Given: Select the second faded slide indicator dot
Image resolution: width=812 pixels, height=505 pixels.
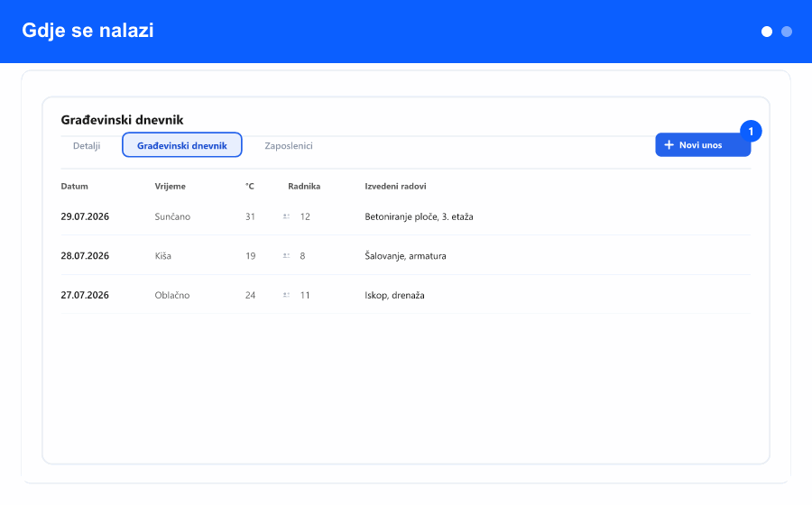Looking at the screenshot, I should point(787,32).
